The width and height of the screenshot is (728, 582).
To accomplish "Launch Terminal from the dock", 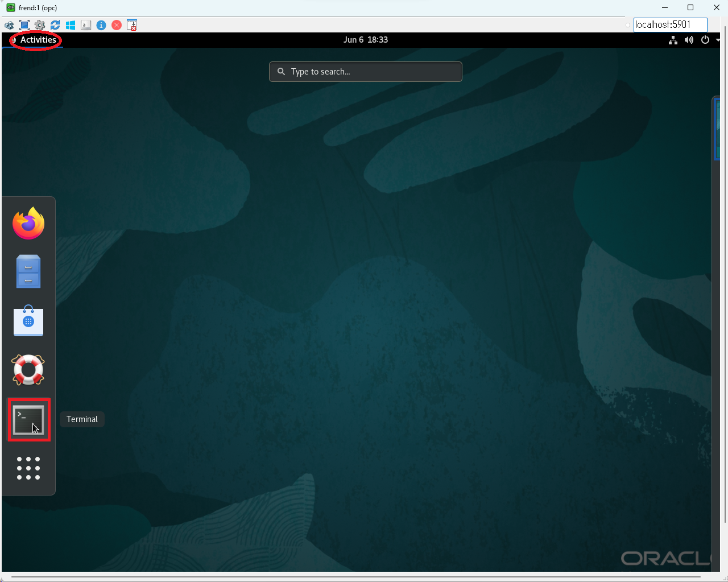I will click(28, 420).
